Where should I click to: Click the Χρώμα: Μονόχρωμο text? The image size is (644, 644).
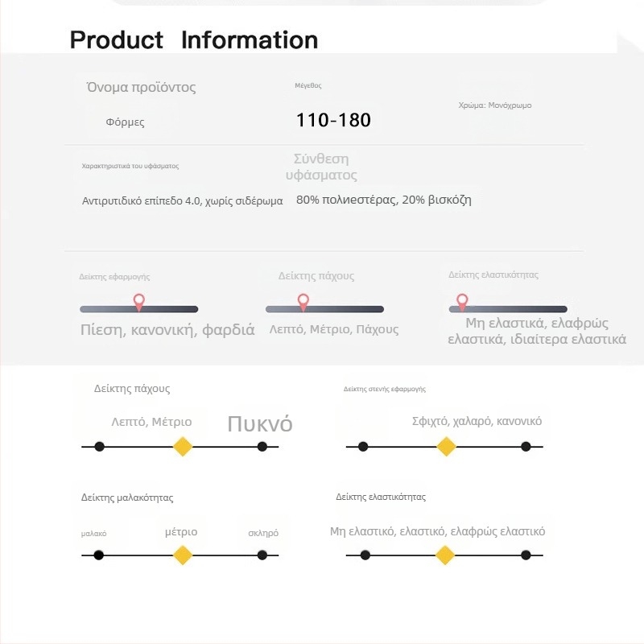click(x=494, y=105)
